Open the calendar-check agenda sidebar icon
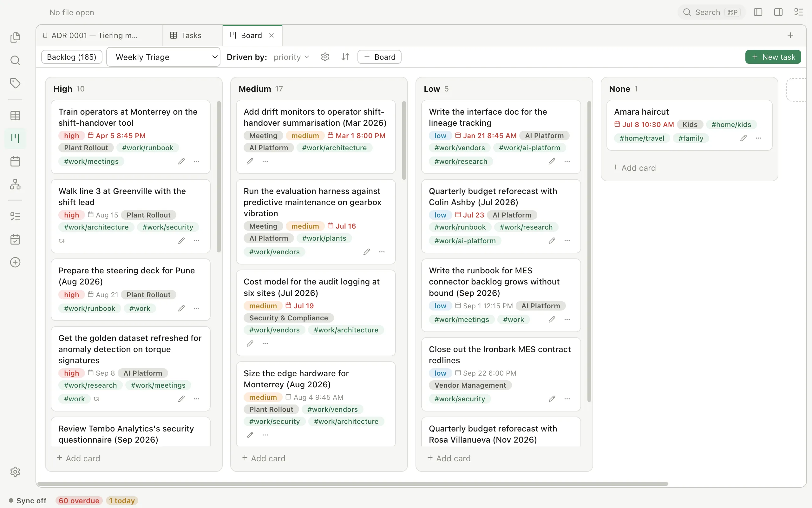812x508 pixels. point(15,239)
